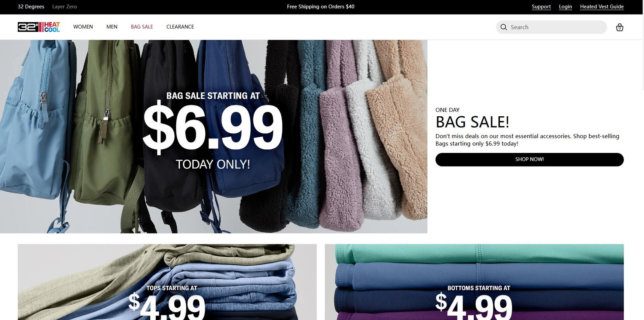The width and height of the screenshot is (644, 320).
Task: Open the WOMEN menu
Action: pyautogui.click(x=83, y=27)
